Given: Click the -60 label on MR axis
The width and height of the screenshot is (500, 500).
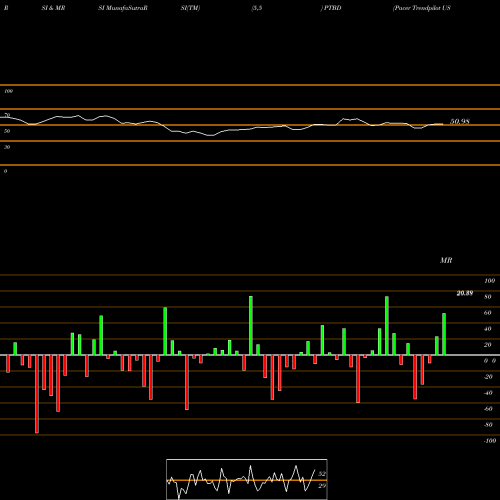Looking at the screenshot, I should click(488, 409).
